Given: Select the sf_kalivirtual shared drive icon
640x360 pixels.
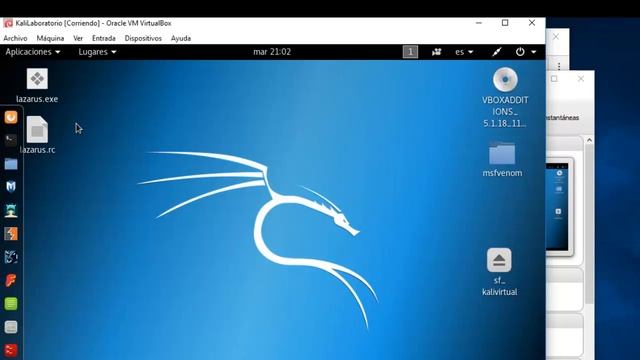Looking at the screenshot, I should click(x=499, y=272).
